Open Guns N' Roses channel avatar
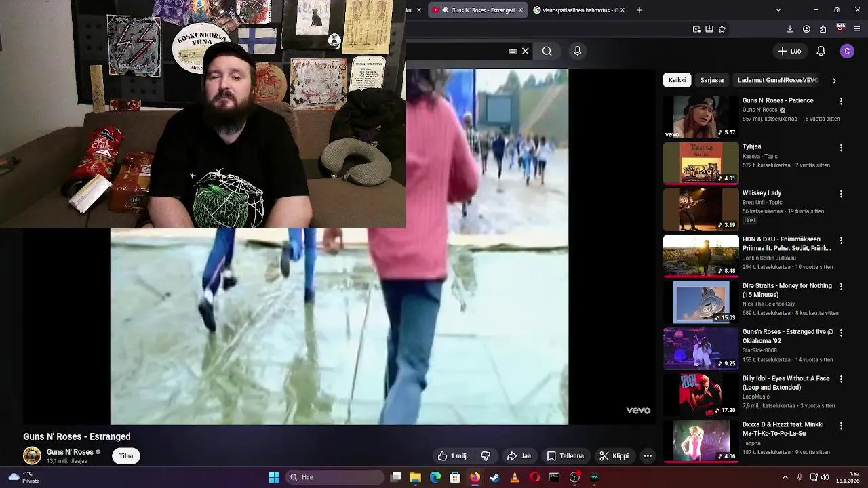This screenshot has width=868, height=488. [32, 455]
